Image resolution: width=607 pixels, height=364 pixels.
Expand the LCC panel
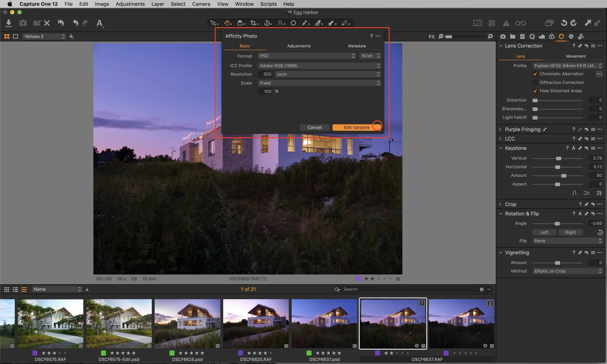point(500,138)
